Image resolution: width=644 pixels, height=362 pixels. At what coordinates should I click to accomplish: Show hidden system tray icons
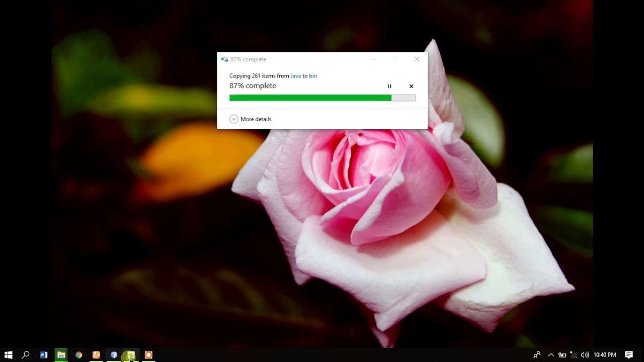550,355
